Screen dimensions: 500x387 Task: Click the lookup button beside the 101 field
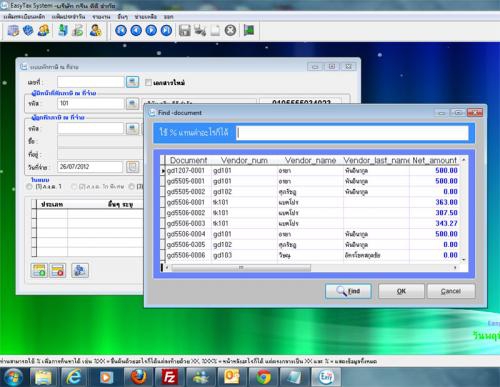point(132,104)
